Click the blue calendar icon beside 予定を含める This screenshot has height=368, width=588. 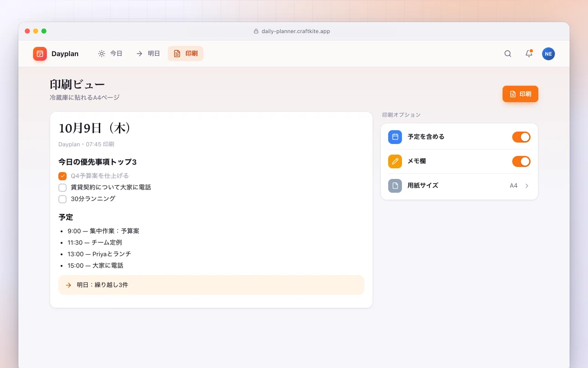[x=395, y=137]
